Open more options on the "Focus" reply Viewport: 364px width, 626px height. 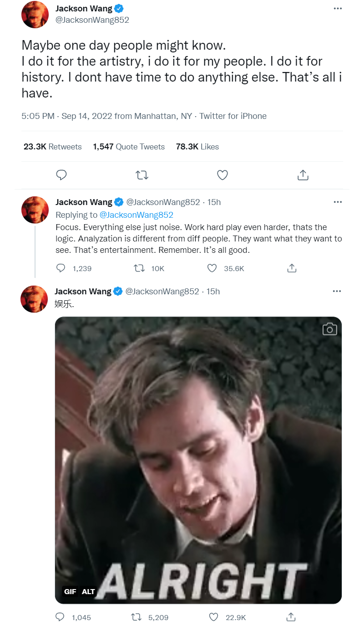click(337, 202)
